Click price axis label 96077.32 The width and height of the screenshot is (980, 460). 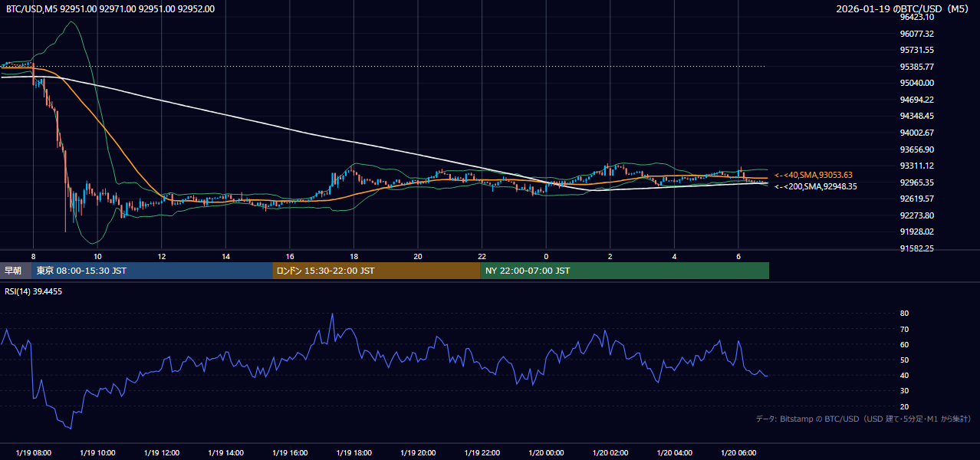coord(917,34)
